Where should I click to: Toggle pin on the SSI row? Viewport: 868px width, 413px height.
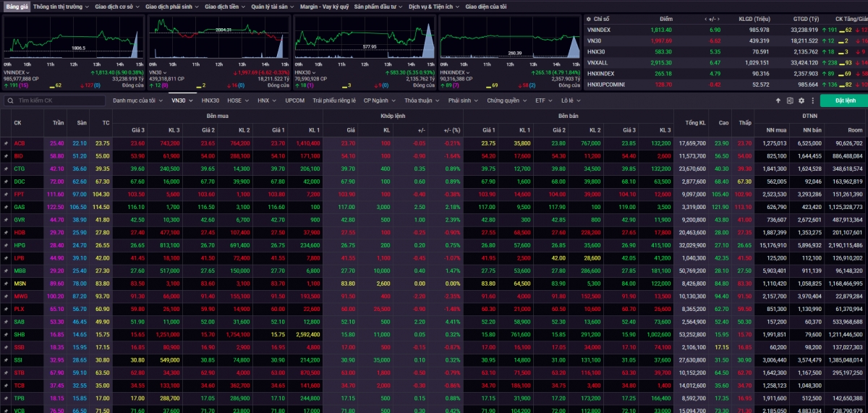pyautogui.click(x=6, y=359)
